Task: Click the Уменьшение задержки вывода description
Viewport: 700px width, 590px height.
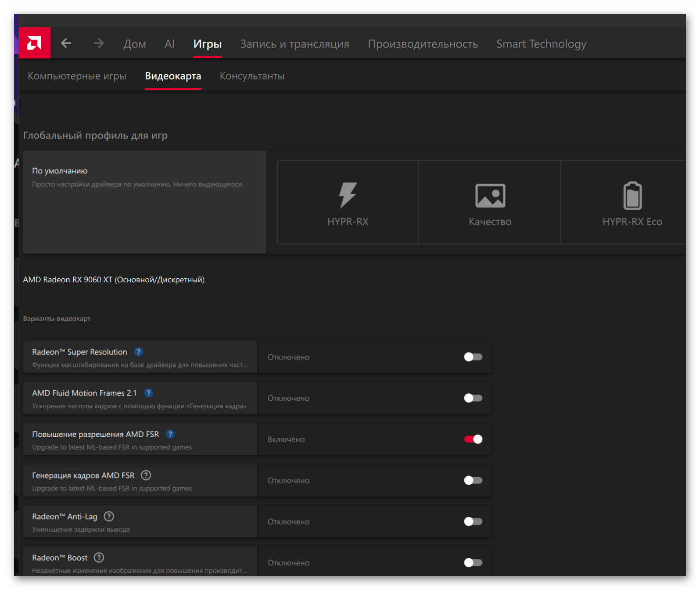Action: coord(81,529)
